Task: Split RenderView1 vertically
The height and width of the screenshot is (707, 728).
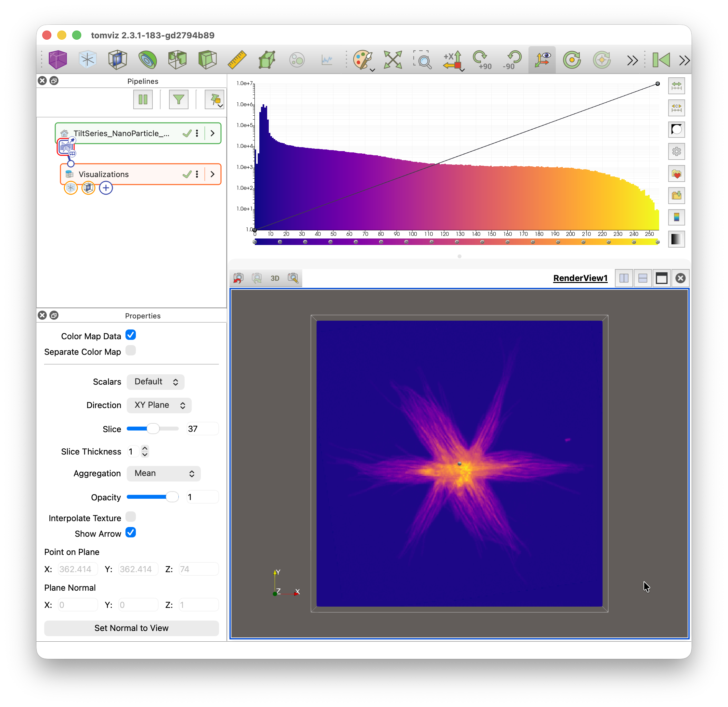Action: point(643,278)
